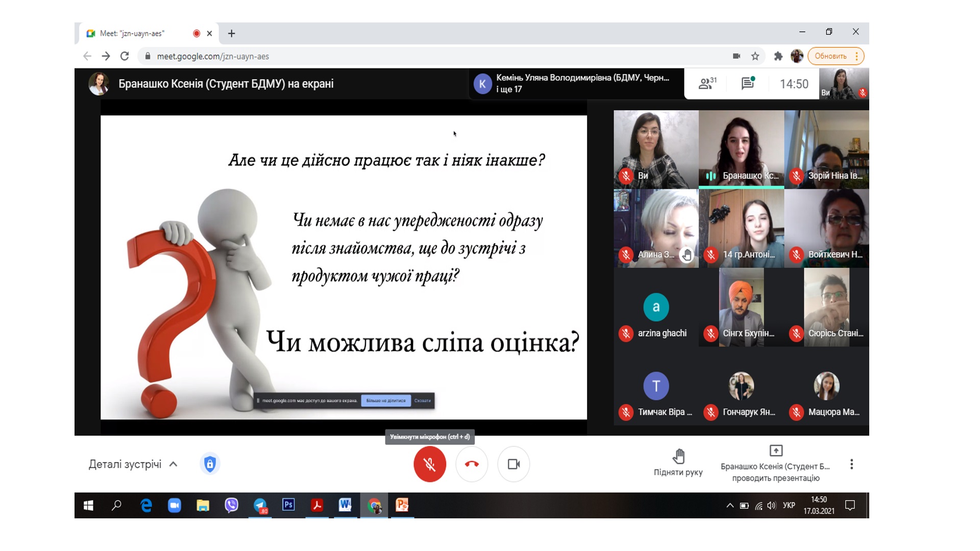The image size is (980, 551).
Task: Open a new browser tab
Action: 231,34
